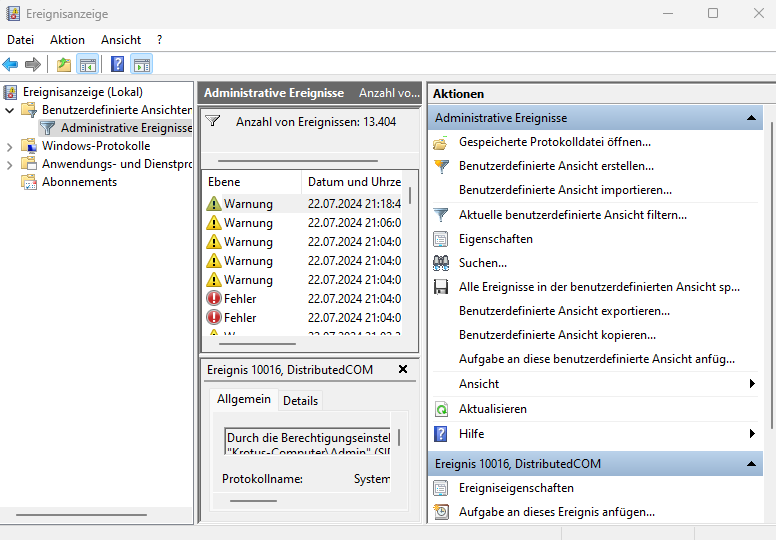Click Aktuelle benutzerdefinierte Ansicht filtern...
This screenshot has height=540, width=776.
pos(573,215)
